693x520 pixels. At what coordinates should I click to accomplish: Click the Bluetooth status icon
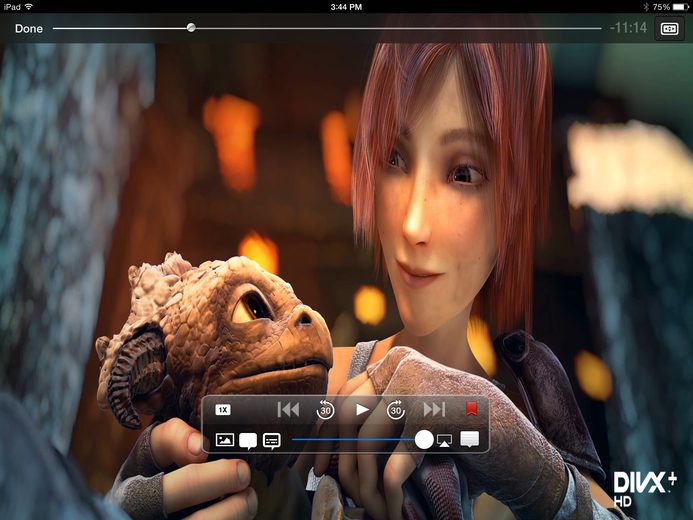point(646,7)
